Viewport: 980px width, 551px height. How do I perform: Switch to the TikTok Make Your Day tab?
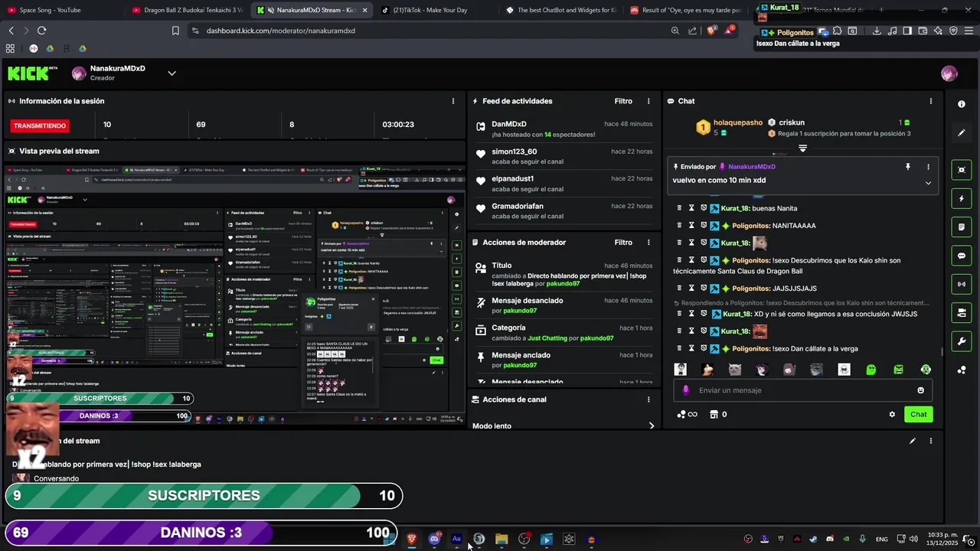click(436, 10)
